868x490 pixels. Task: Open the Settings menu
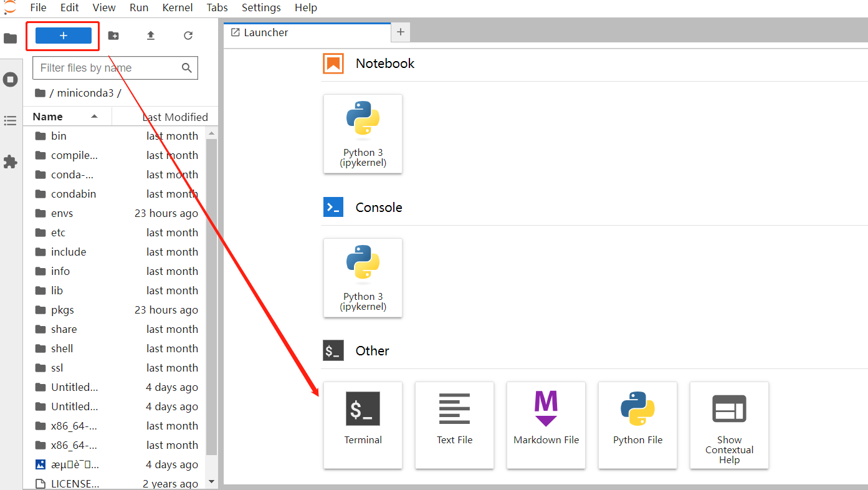click(261, 7)
